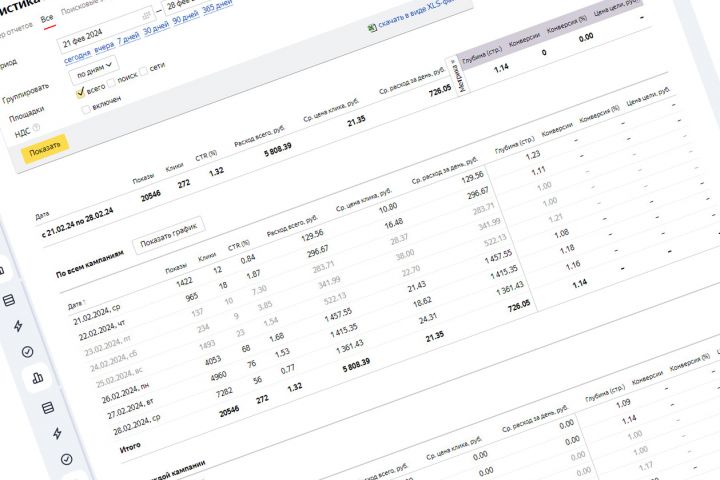Collapse the Метрика column group arrows
The height and width of the screenshot is (480, 720).
tap(453, 62)
